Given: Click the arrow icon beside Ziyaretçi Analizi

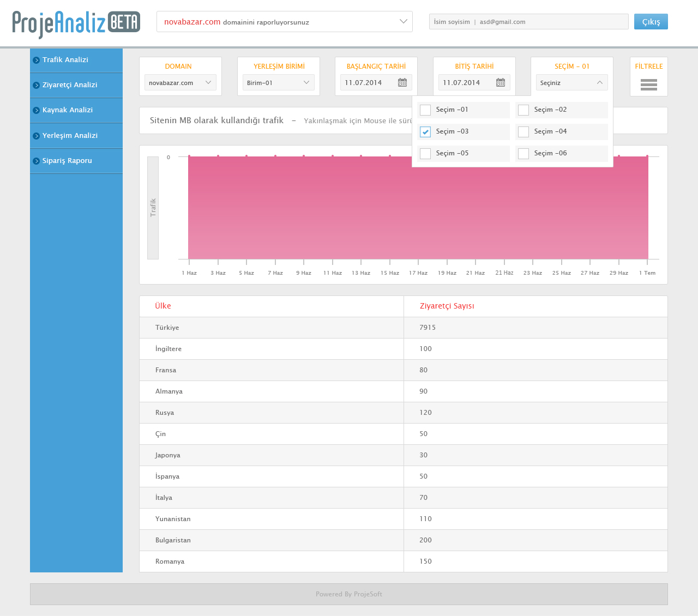Looking at the screenshot, I should pyautogui.click(x=36, y=85).
